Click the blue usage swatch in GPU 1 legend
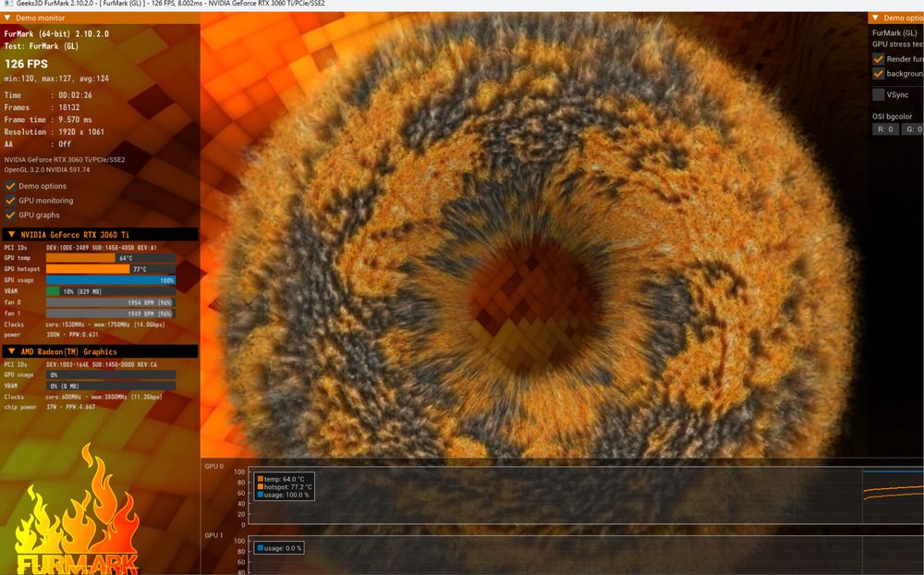Viewport: 924px width, 575px height. click(260, 548)
